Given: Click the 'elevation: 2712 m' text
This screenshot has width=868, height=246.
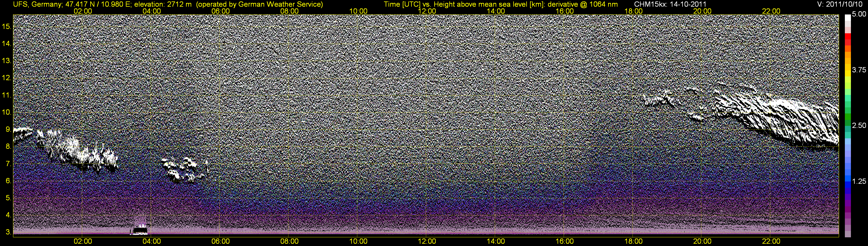Looking at the screenshot, I should click(163, 4).
